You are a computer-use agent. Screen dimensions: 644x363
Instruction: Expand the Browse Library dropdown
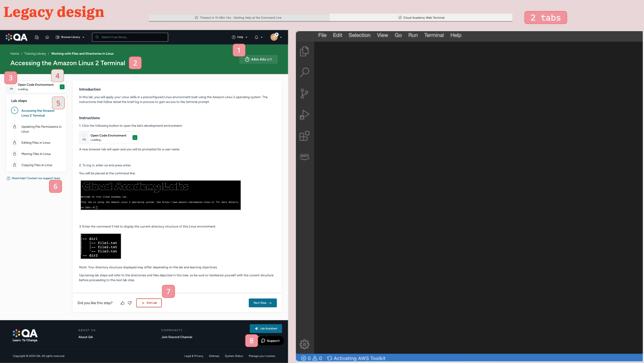(x=70, y=37)
